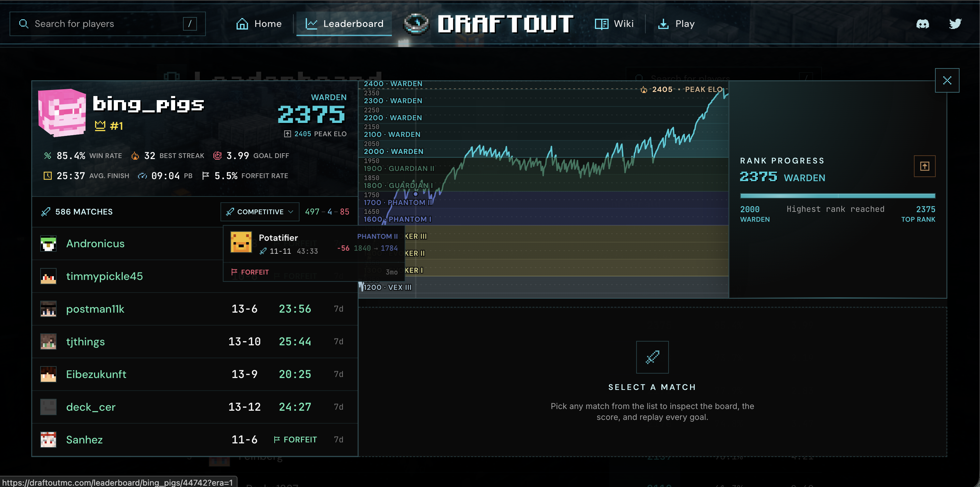Click the crown rank icon beside #1
Screen dimensions: 980x487
click(100, 126)
